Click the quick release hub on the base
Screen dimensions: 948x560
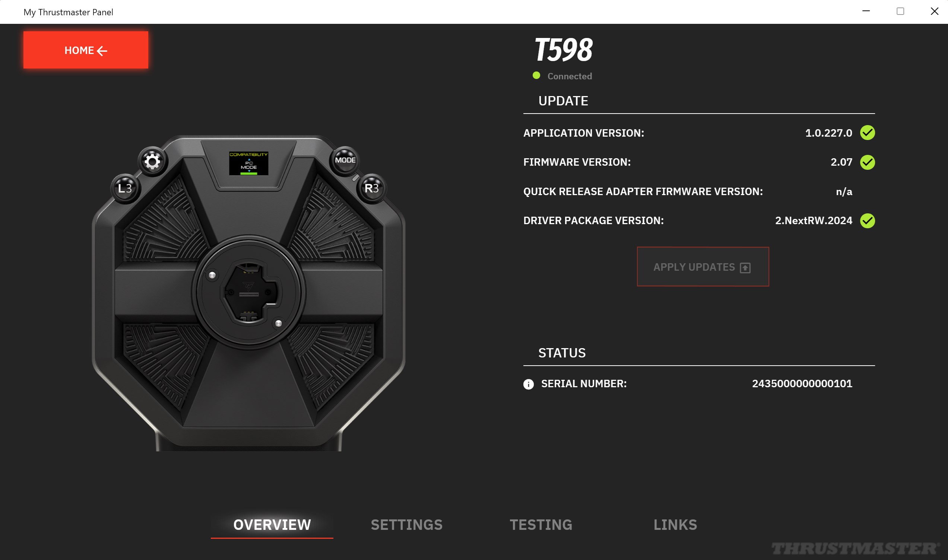(x=249, y=292)
